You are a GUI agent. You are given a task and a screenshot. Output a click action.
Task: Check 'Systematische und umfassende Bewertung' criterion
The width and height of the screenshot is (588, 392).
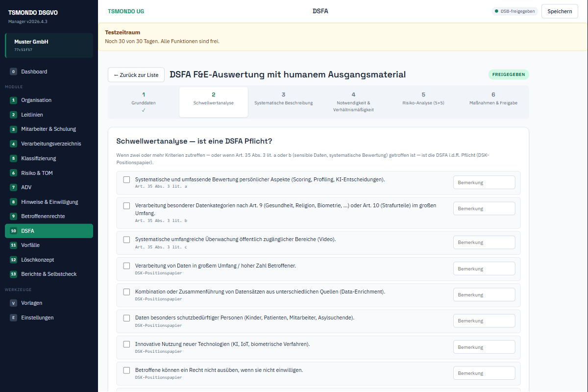tap(126, 179)
